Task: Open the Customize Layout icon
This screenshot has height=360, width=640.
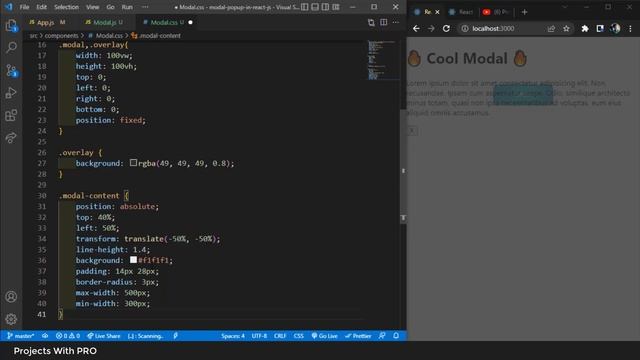Action: 336,7
